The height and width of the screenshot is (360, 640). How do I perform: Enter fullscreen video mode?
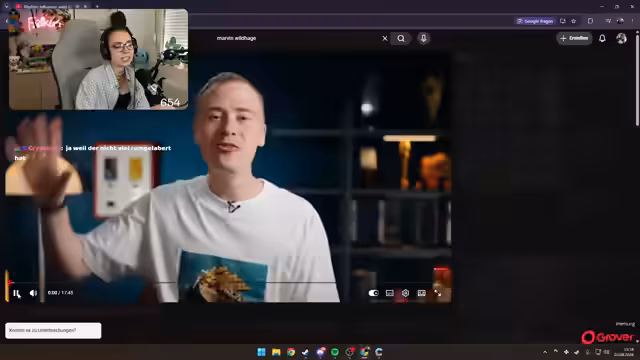coord(438,293)
